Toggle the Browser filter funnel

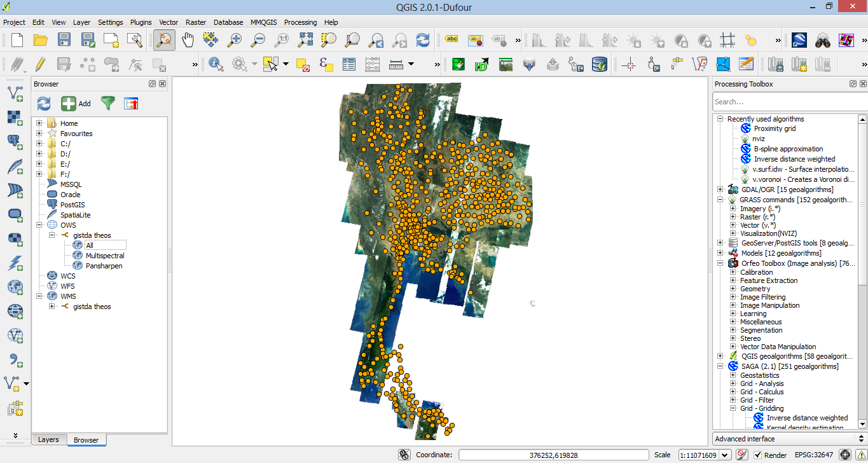pyautogui.click(x=108, y=103)
